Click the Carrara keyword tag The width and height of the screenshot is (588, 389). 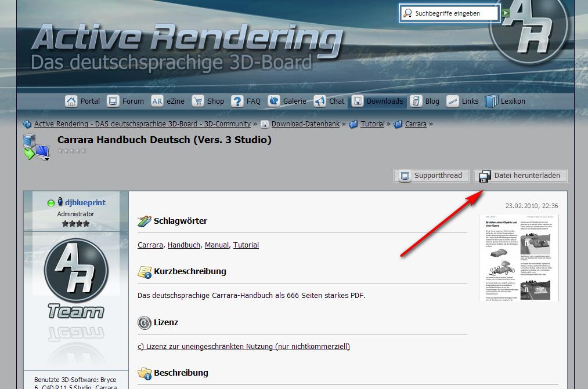coord(150,245)
